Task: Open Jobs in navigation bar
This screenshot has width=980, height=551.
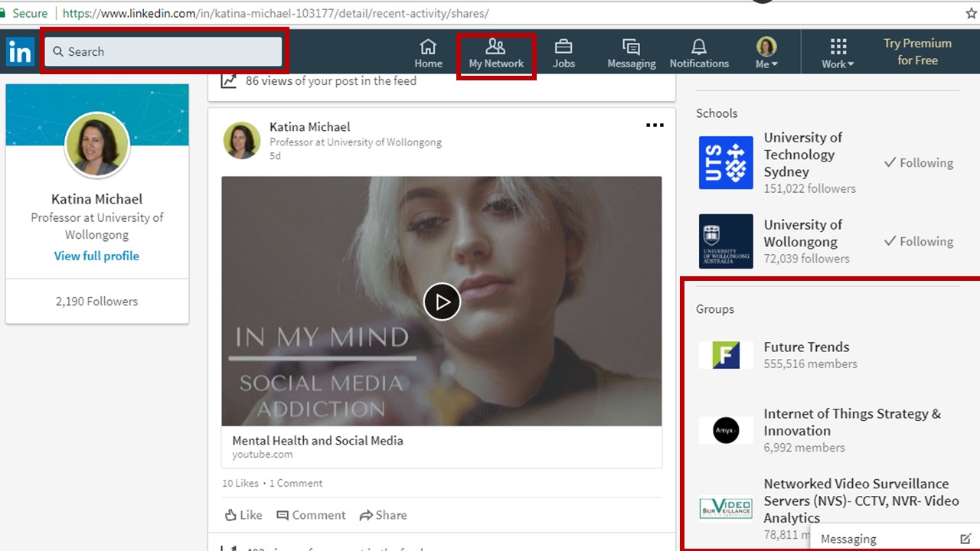Action: pyautogui.click(x=563, y=54)
